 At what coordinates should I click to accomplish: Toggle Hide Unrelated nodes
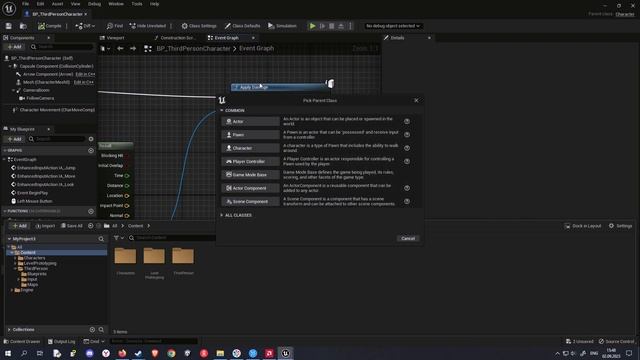147,26
